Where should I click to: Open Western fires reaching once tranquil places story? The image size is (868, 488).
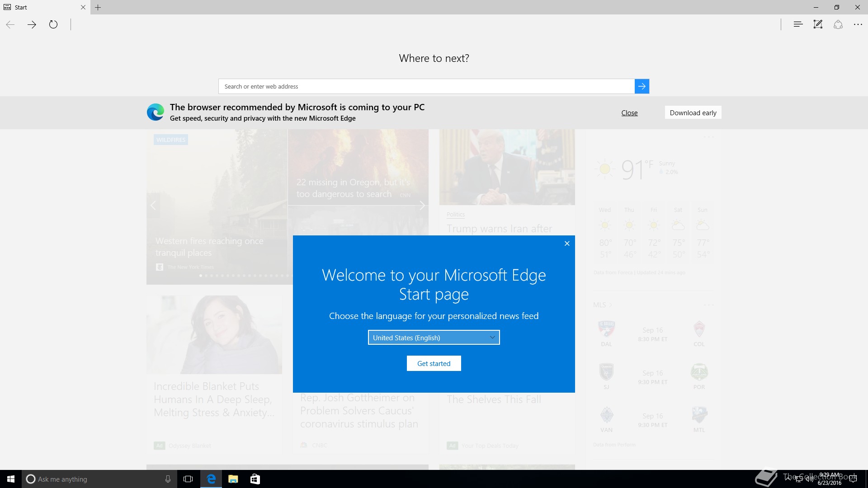pos(209,247)
